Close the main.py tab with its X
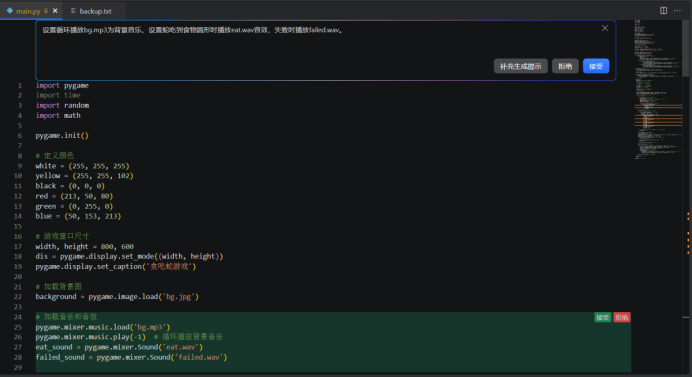The width and height of the screenshot is (692, 377). 55,11
